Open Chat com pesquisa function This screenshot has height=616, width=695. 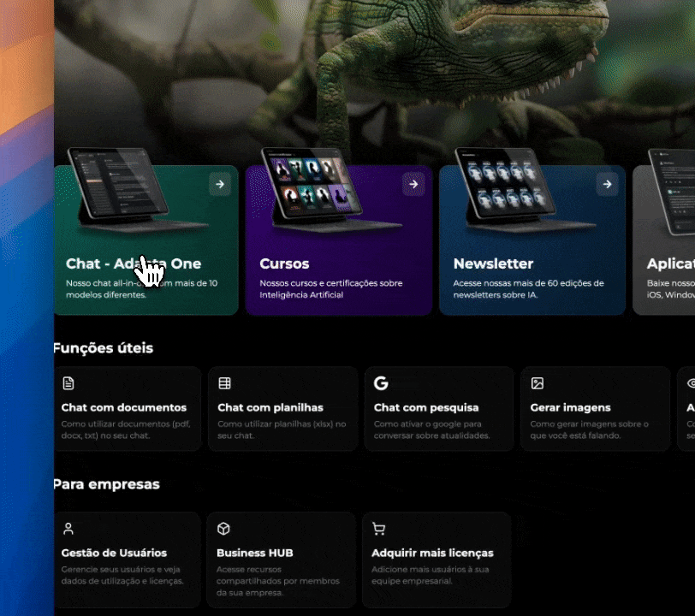426,407
